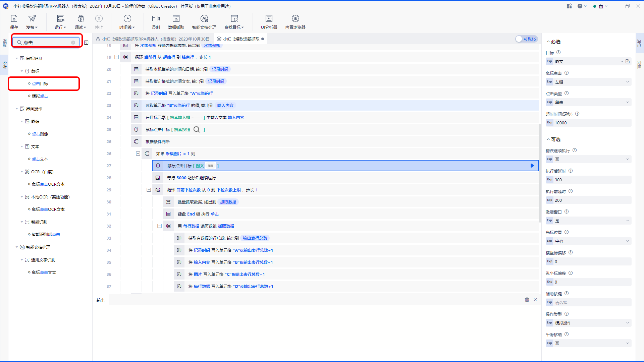Open the 发布 (Publish) toolbar button
Viewport: 644px width, 362px height.
pyautogui.click(x=32, y=22)
